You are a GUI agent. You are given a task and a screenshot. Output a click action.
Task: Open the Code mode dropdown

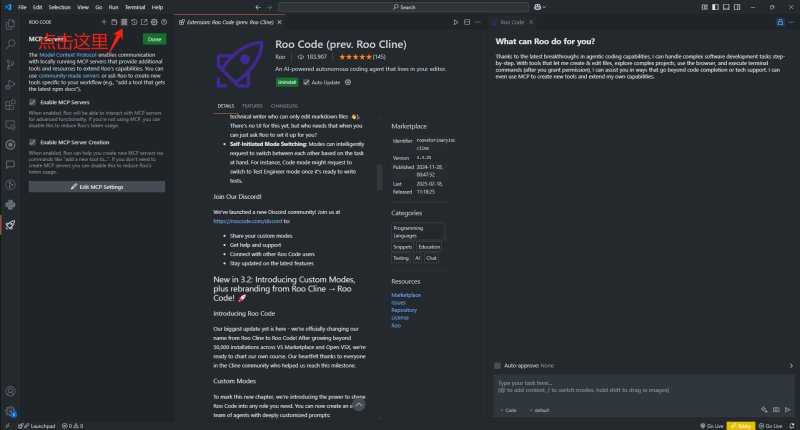click(x=508, y=410)
